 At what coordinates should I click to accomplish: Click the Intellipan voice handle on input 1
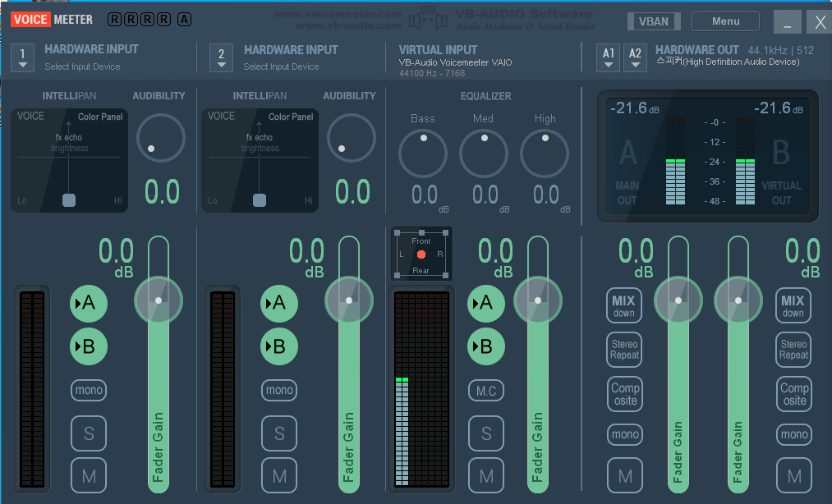(69, 200)
